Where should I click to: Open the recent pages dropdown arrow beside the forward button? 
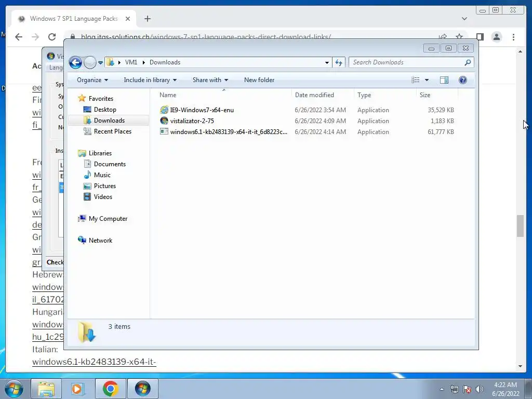click(x=100, y=63)
